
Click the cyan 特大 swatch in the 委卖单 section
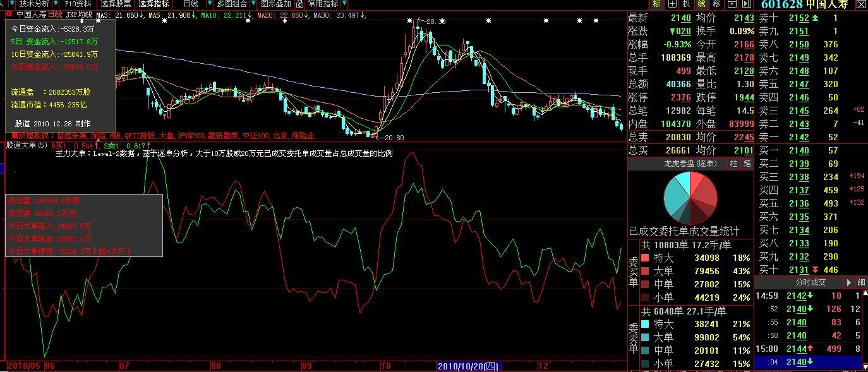[645, 324]
